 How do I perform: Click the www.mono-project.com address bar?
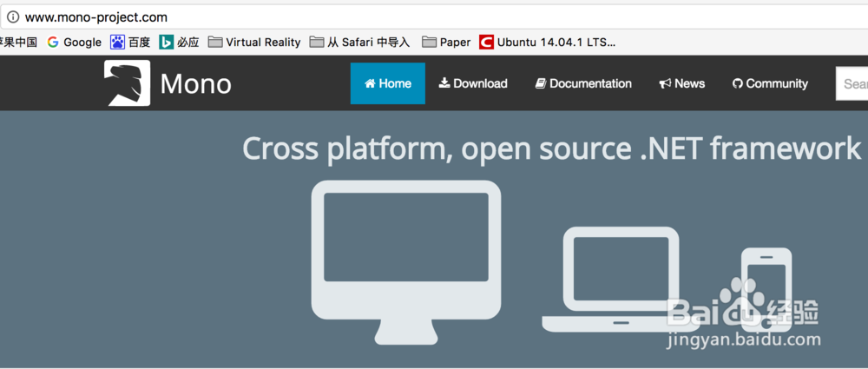434,17
